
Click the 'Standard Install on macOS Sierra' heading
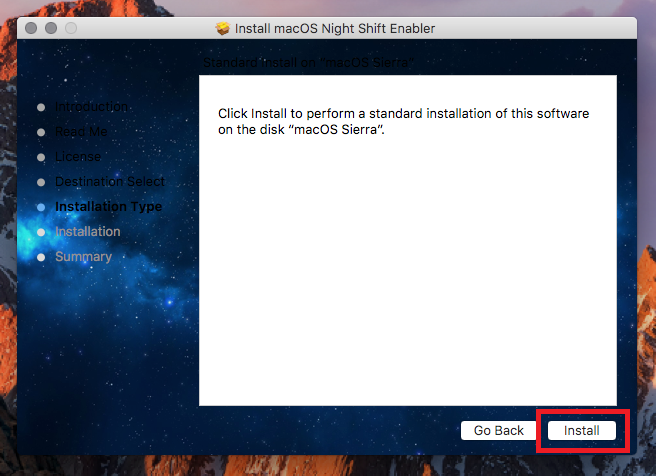pyautogui.click(x=308, y=63)
